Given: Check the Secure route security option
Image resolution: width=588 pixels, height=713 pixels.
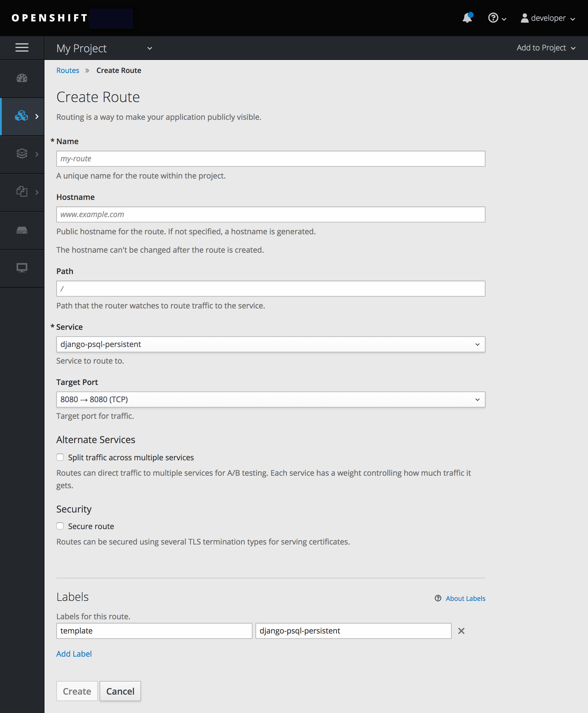Looking at the screenshot, I should coord(60,526).
